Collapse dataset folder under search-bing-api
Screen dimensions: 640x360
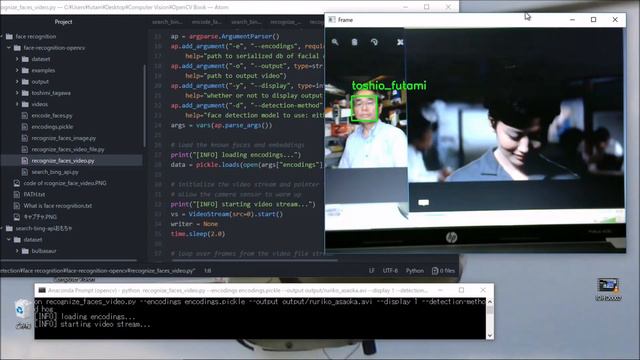pyautogui.click(x=9, y=240)
